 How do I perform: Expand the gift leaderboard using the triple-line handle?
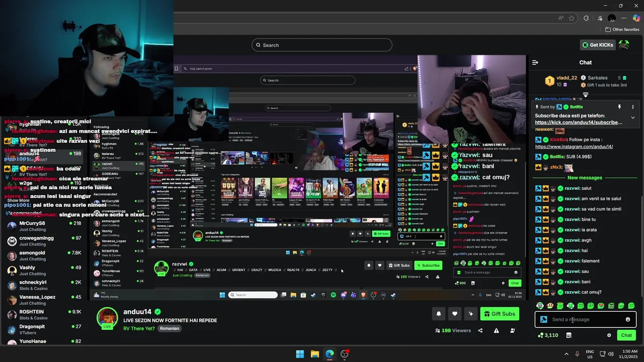pyautogui.click(x=586, y=95)
